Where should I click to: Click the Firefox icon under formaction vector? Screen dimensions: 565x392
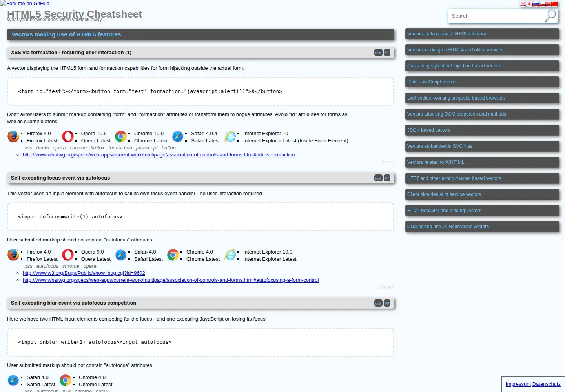[13, 136]
